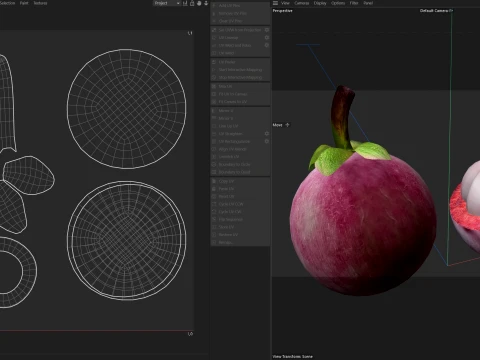
Task: Toggle the lock icon beside the Project dropdown
Action: (x=192, y=3)
